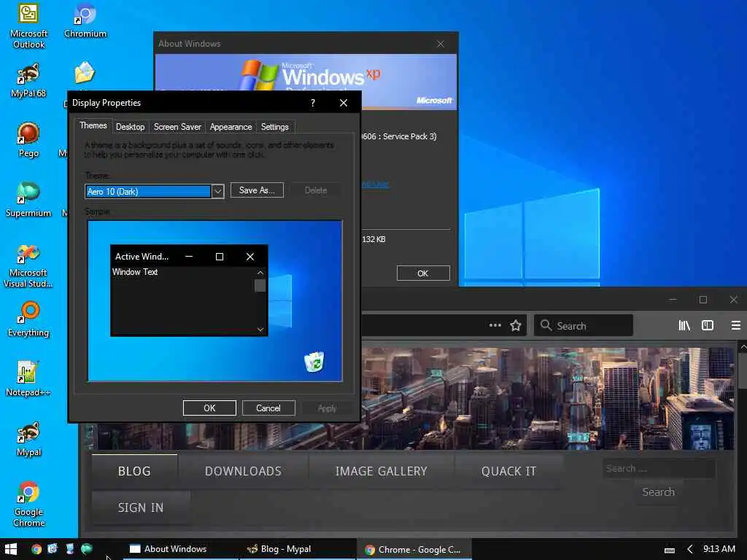The image size is (747, 560).
Task: Click the second quick launch icon beside Chrome
Action: [x=53, y=549]
